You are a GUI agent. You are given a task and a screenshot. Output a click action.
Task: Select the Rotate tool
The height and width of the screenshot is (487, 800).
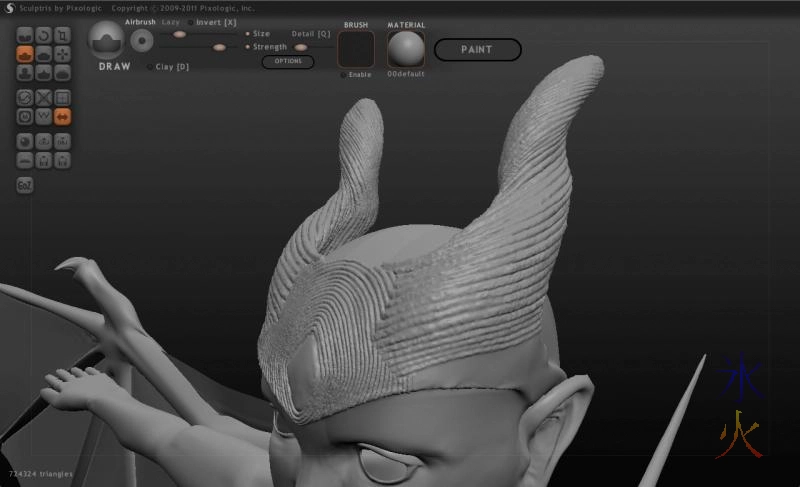coord(44,35)
